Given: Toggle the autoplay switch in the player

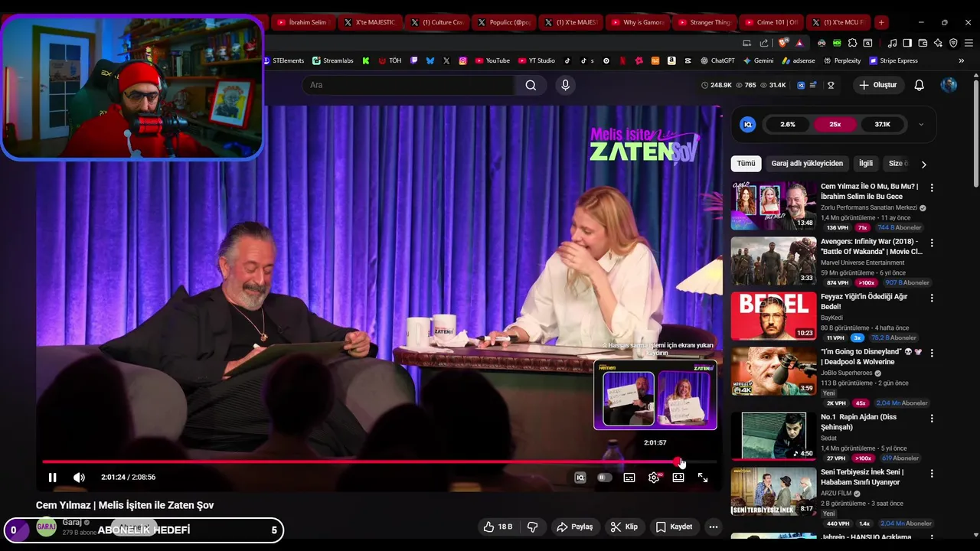Looking at the screenshot, I should click(605, 478).
